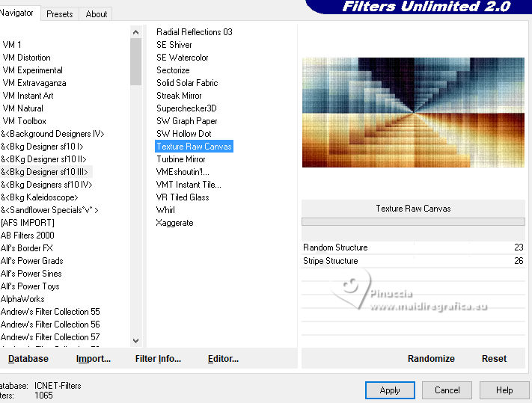Randomize the filter settings
This screenshot has width=532, height=403.
tap(431, 359)
